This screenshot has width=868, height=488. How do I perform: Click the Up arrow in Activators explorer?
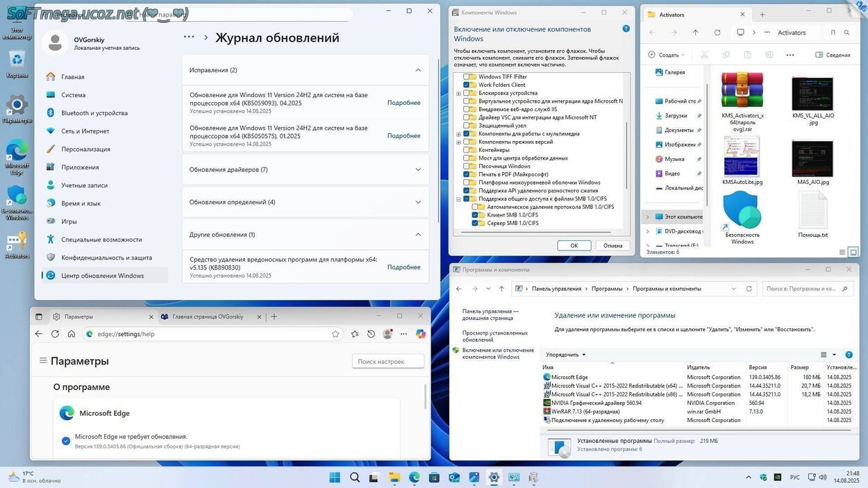tap(695, 33)
